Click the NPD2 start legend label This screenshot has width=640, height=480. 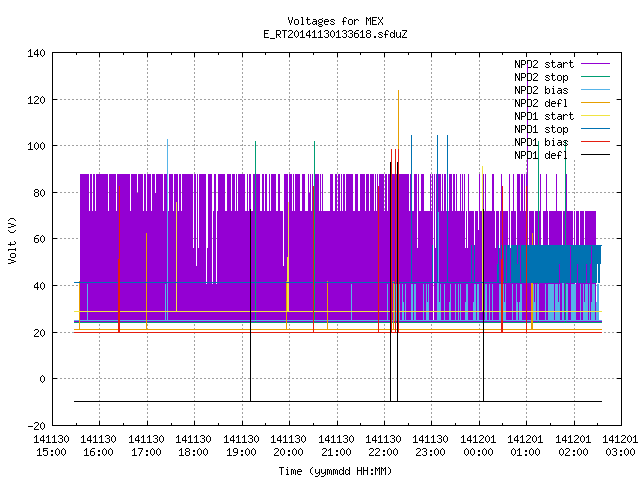tap(544, 64)
